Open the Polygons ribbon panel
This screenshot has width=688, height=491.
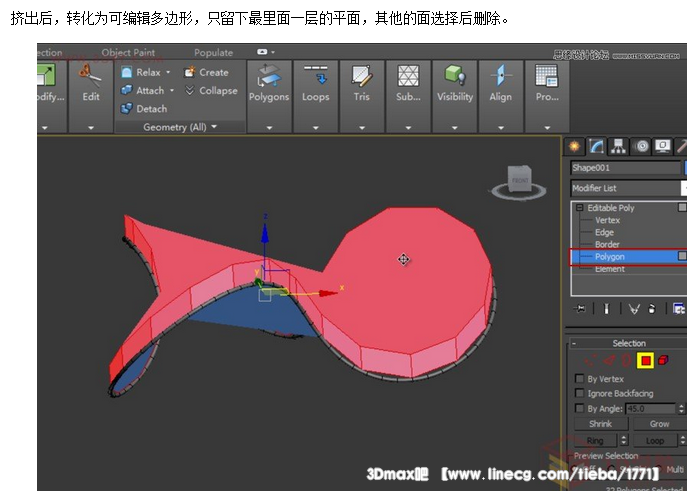click(x=269, y=85)
